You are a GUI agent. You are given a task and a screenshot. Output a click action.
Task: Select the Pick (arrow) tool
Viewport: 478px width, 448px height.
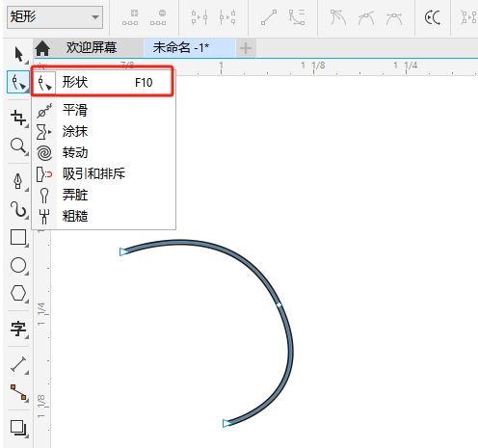click(18, 55)
